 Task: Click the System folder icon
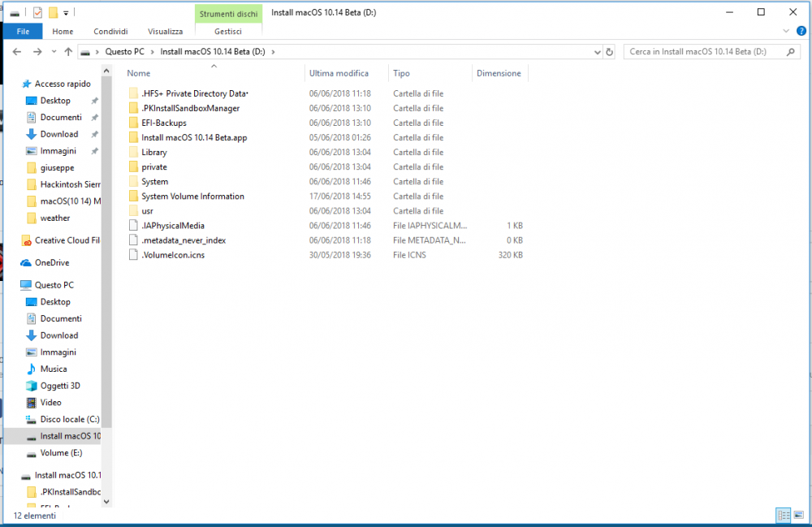coord(133,182)
